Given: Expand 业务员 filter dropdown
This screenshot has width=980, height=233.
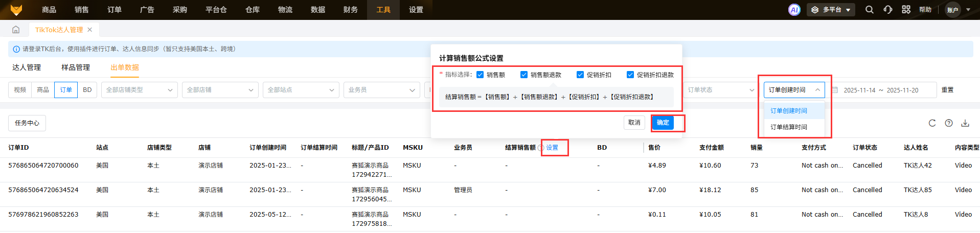Looking at the screenshot, I should [x=382, y=90].
